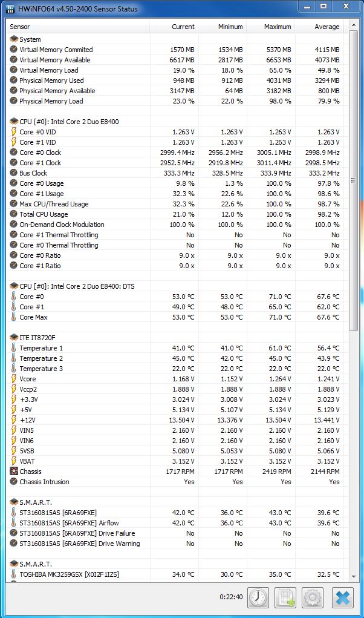Select the On-Demand Clock Modulation row

175,225
